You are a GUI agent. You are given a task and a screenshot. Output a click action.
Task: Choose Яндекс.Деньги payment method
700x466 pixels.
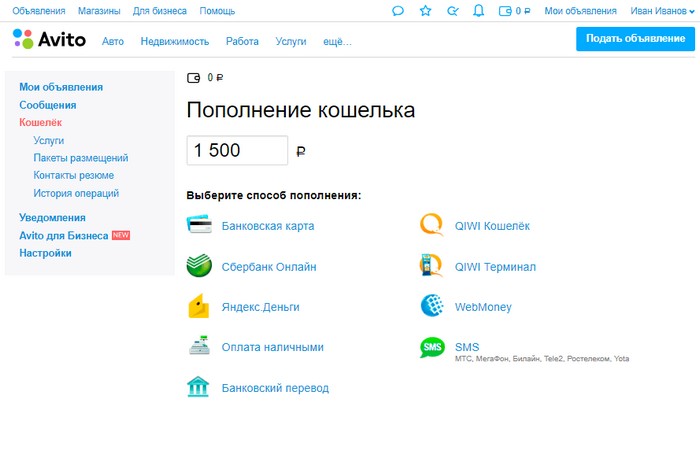[x=261, y=307]
